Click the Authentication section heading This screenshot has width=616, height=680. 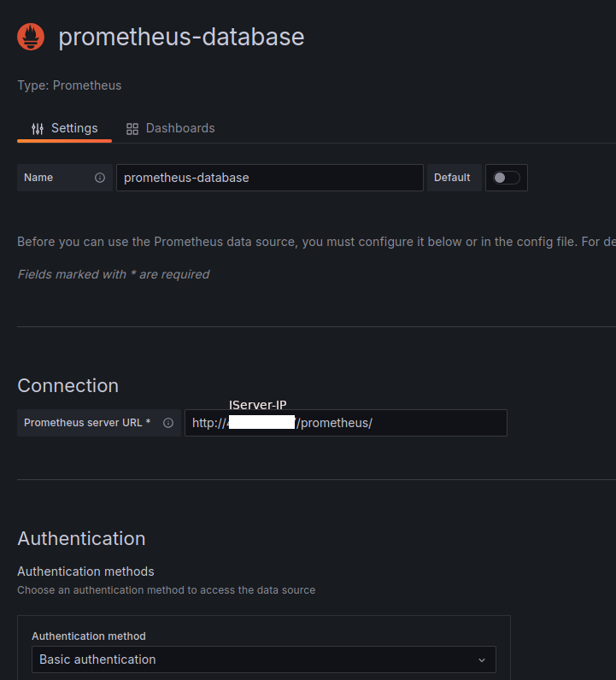coord(81,539)
